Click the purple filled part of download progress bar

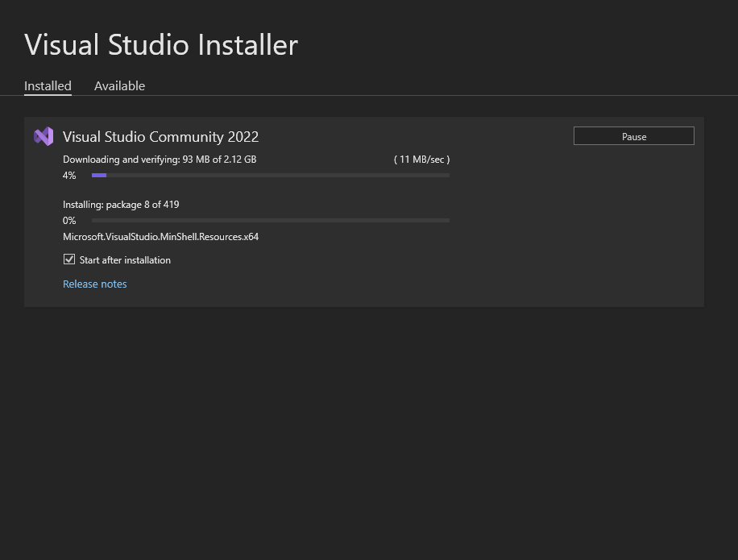click(98, 175)
